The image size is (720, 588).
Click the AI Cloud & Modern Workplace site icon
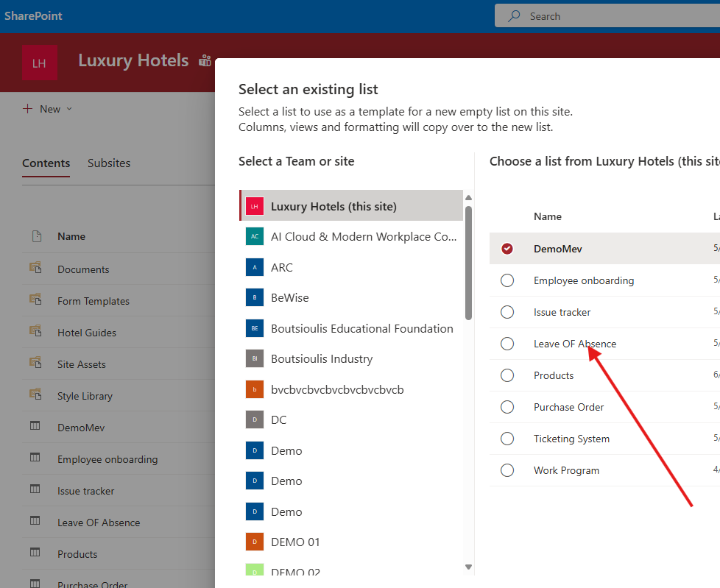(x=255, y=236)
